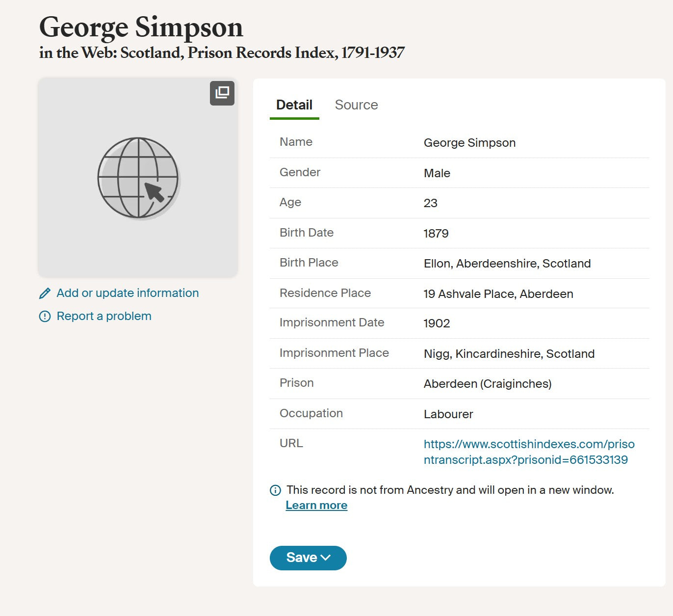Click the exclamation report icon
The image size is (673, 616).
(x=45, y=317)
